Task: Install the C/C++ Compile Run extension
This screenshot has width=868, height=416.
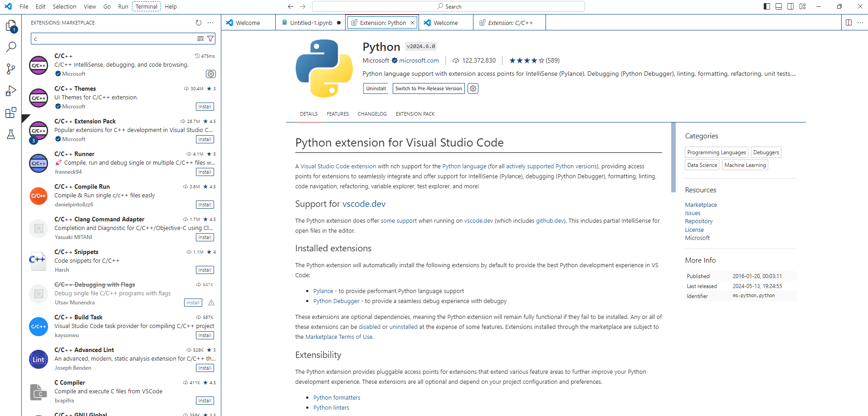Action: [x=205, y=205]
